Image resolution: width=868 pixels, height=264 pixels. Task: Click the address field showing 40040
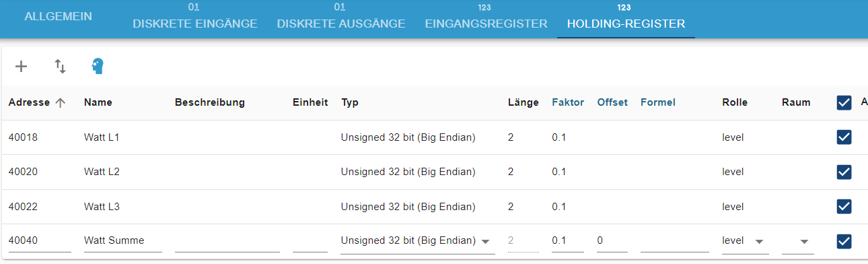[x=40, y=241]
